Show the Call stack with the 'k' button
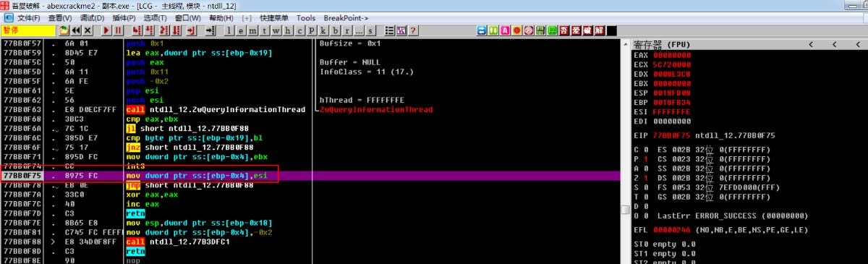 pyautogui.click(x=323, y=30)
